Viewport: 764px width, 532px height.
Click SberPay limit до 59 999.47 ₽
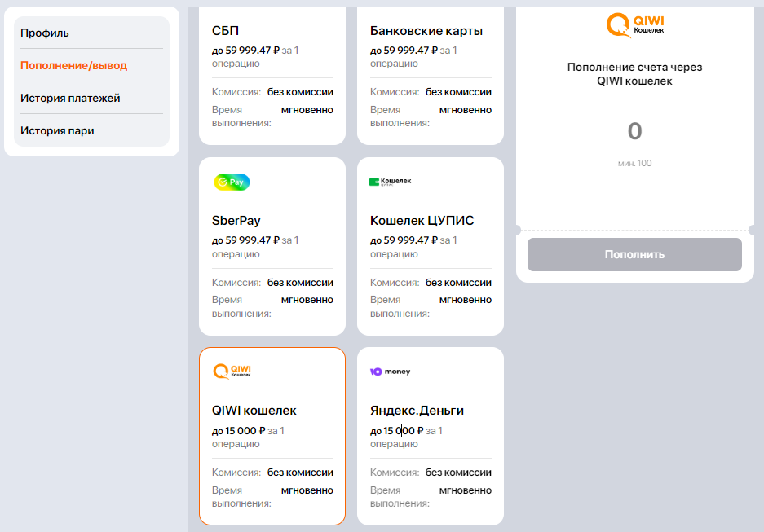(x=245, y=240)
